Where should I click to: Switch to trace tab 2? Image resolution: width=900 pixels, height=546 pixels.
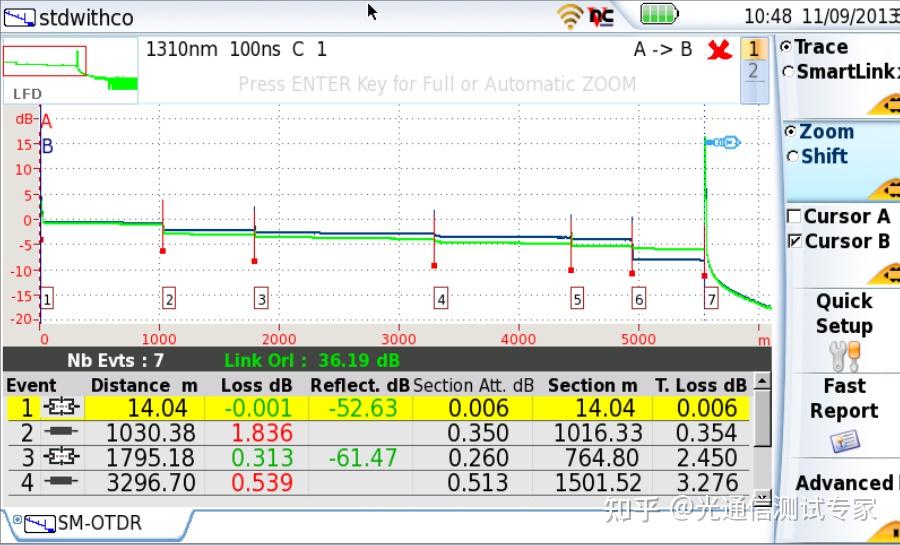(753, 72)
